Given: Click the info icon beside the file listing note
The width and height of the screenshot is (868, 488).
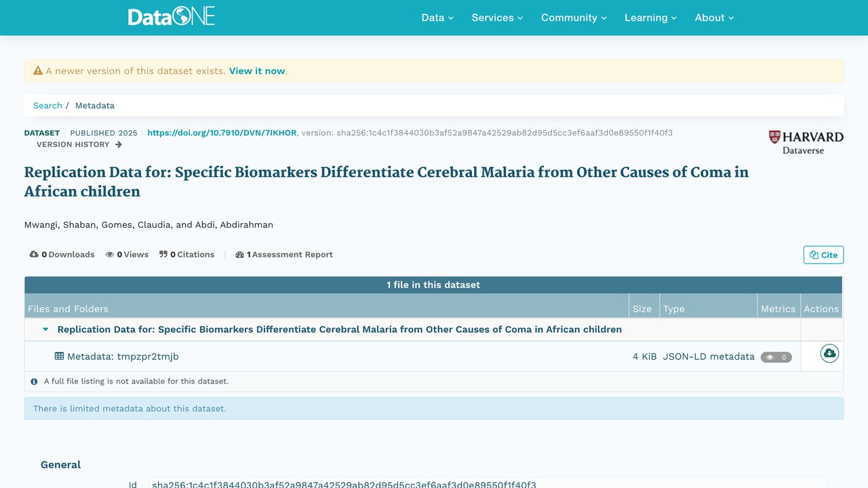Looking at the screenshot, I should [35, 382].
